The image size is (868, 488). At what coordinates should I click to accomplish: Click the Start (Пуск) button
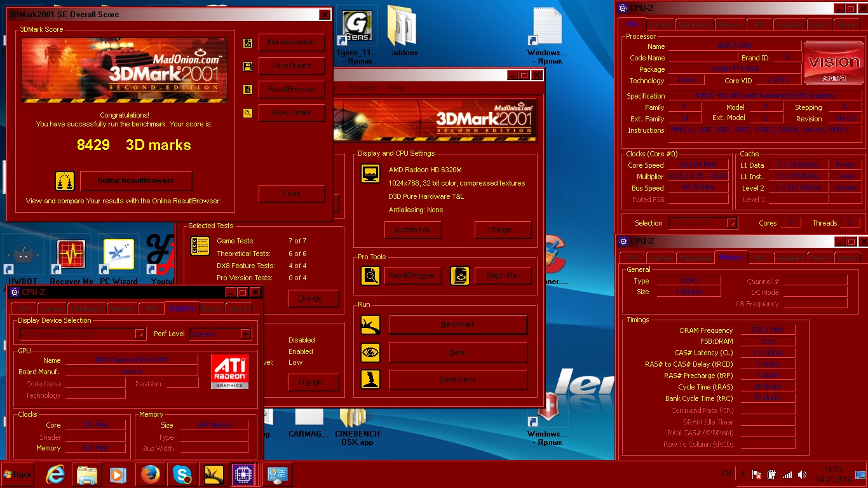(17, 475)
